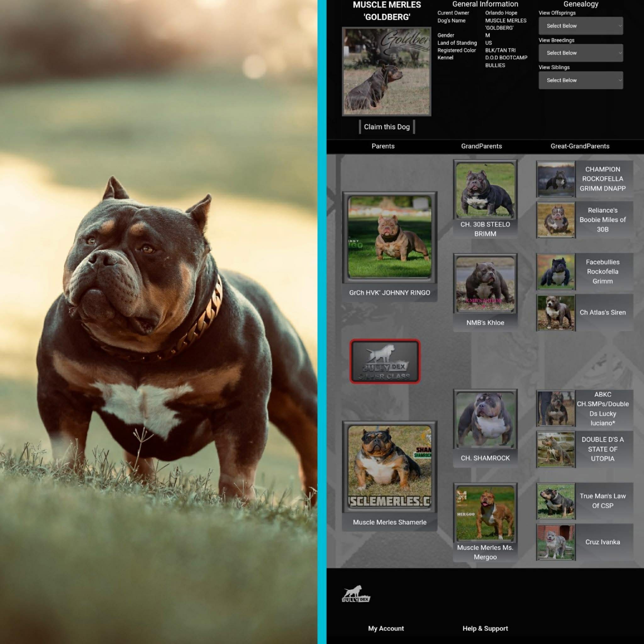Click Facebullies Rockofella Grimm text
644x644 pixels.
pyautogui.click(x=603, y=272)
